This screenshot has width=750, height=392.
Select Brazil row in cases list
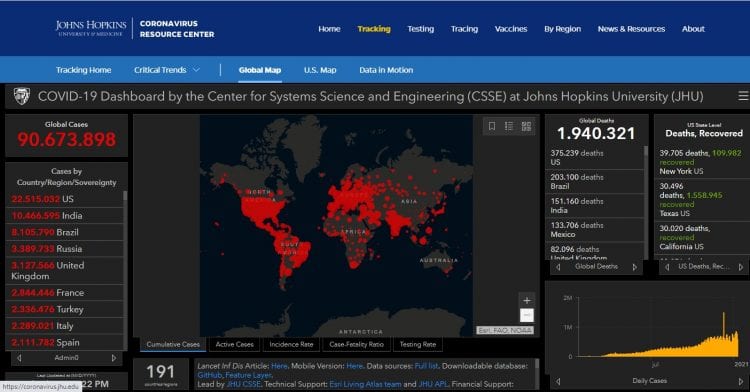[65, 232]
